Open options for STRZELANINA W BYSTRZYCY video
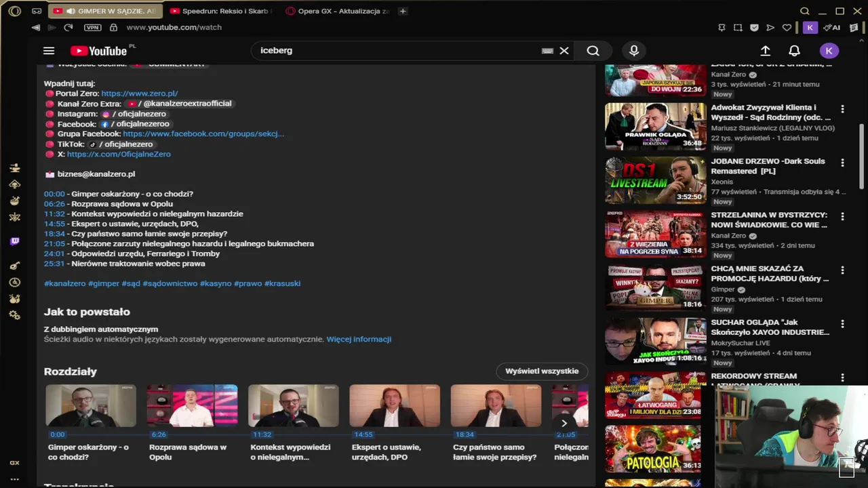Screen dimensions: 868x488 [x=842, y=216]
